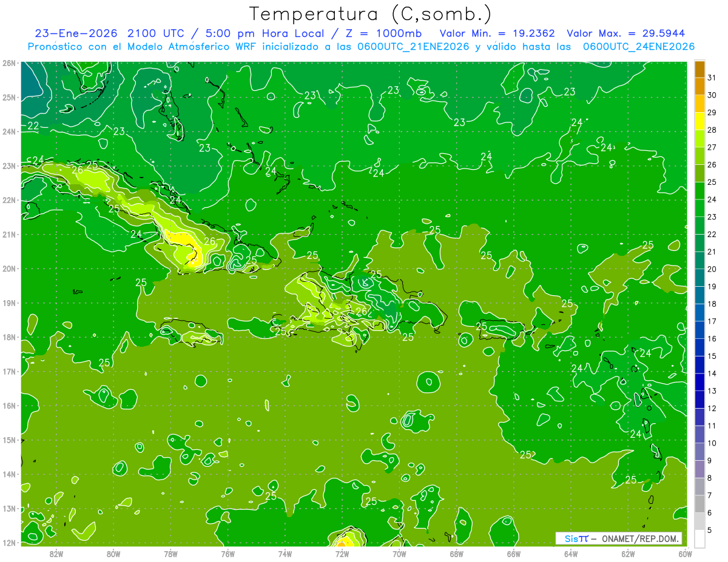Click the '20N' latitude axis label
Viewport: 728px width, 562px height.
tap(8, 269)
